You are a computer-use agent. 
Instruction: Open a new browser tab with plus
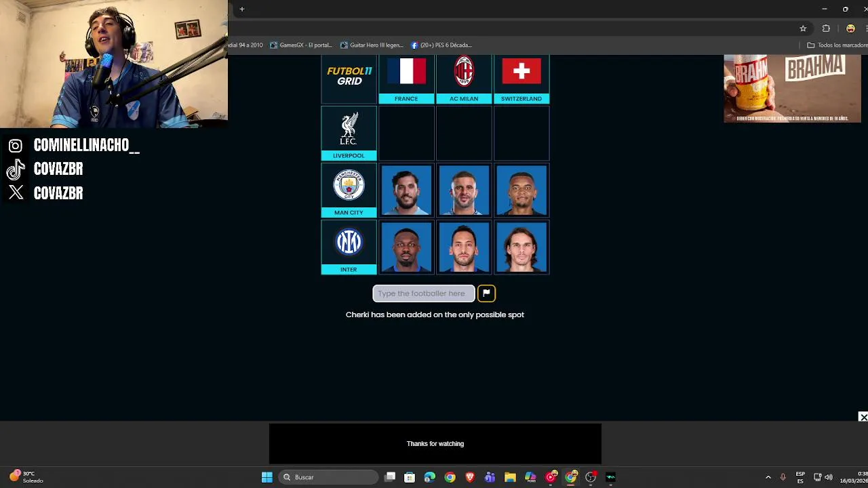click(x=242, y=9)
